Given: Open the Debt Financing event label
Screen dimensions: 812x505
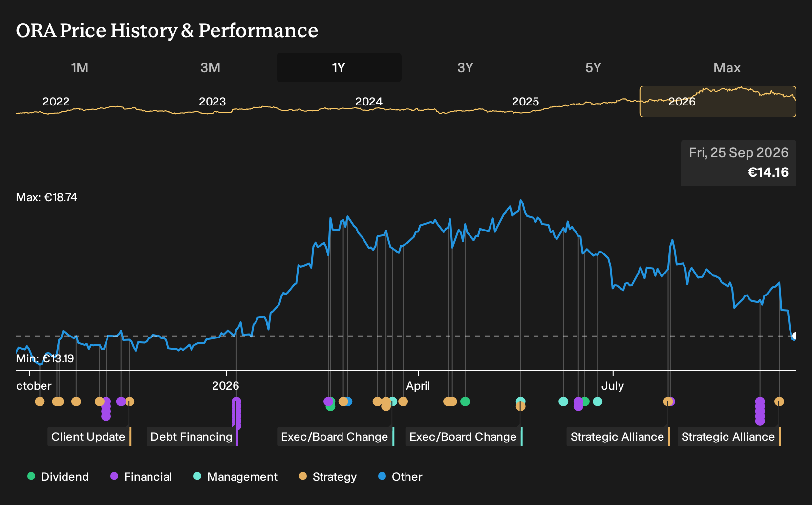Looking at the screenshot, I should pyautogui.click(x=192, y=437).
